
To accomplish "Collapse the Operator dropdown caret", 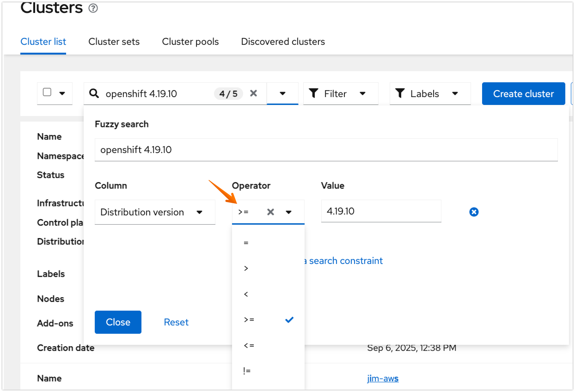I will click(288, 212).
